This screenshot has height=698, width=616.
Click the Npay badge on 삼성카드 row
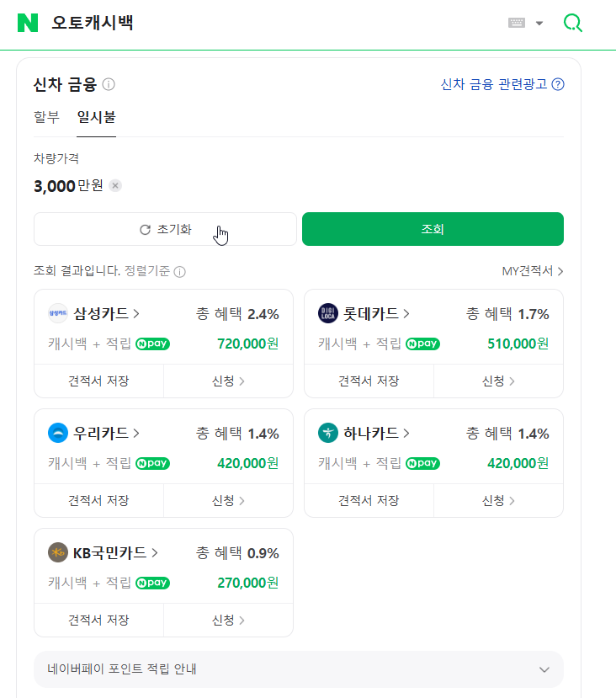tap(152, 344)
